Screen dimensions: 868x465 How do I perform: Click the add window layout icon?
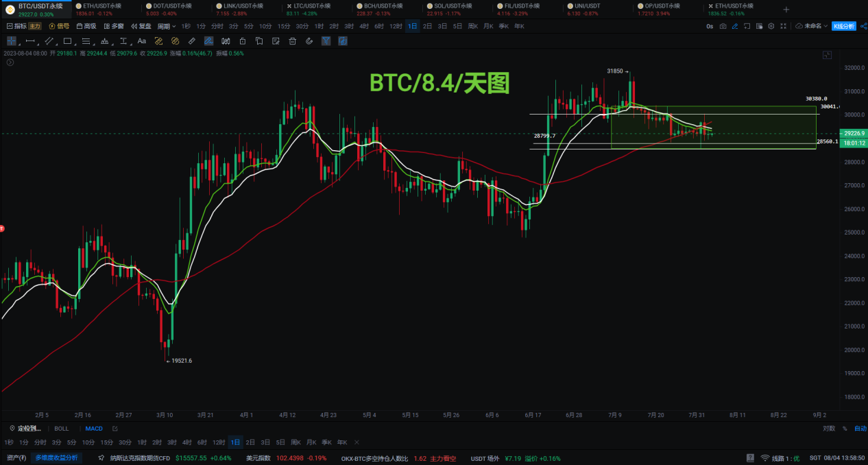747,26
